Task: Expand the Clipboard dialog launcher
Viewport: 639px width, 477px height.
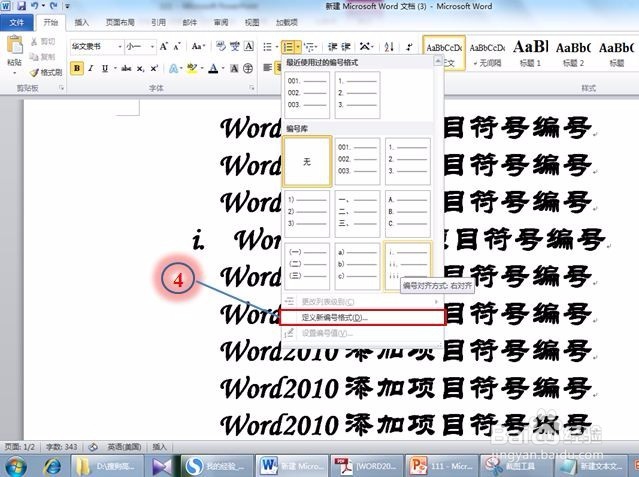Action: tap(62, 88)
